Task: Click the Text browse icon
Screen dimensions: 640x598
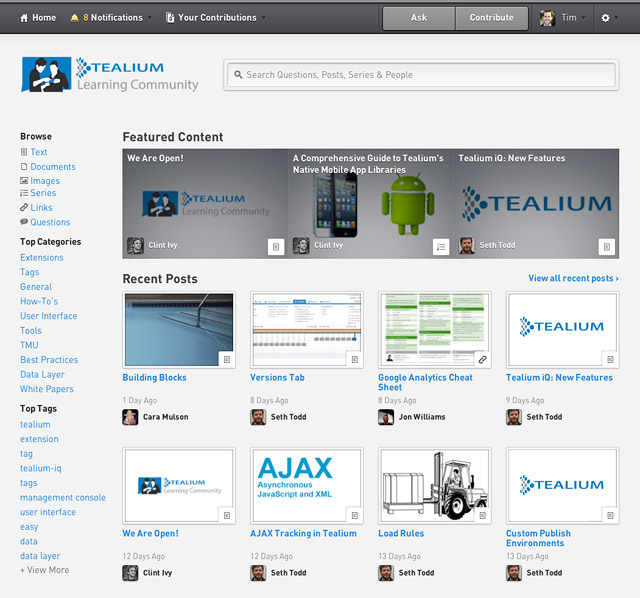Action: click(x=24, y=152)
